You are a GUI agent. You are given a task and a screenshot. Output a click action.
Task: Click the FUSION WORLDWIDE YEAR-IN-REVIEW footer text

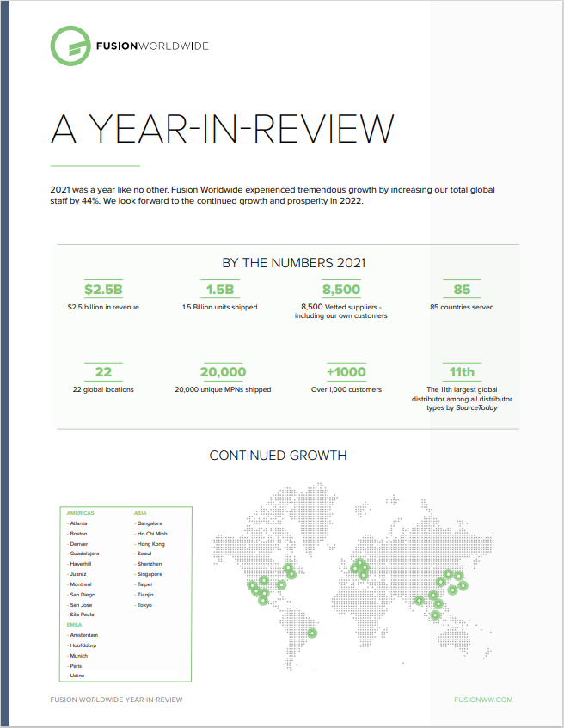[x=116, y=700]
